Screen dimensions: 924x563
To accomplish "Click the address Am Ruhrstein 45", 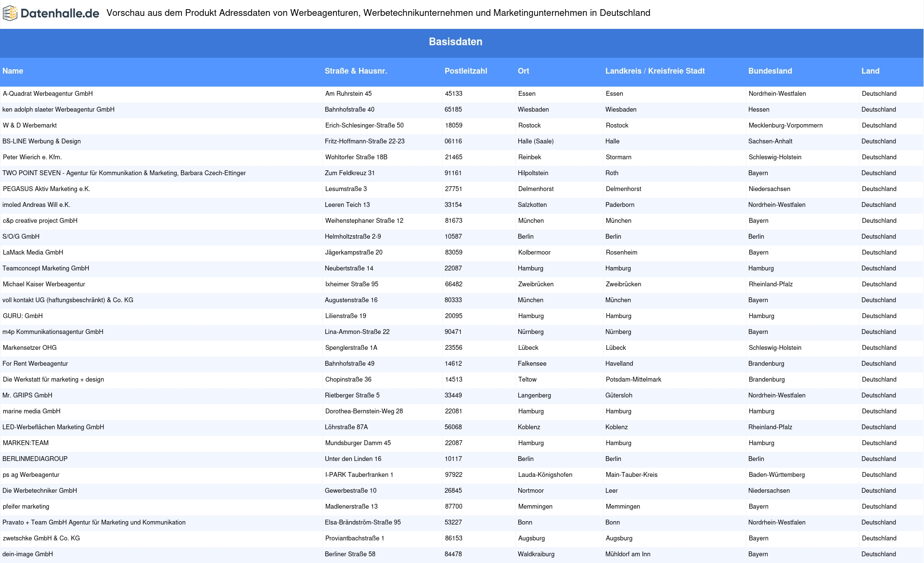I will (348, 94).
